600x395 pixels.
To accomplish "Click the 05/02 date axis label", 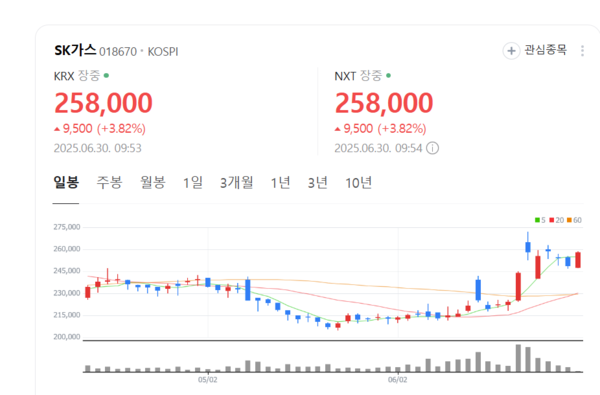I will [x=207, y=380].
